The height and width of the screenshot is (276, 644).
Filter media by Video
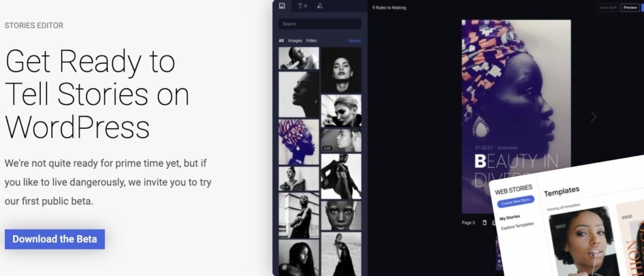pos(311,41)
